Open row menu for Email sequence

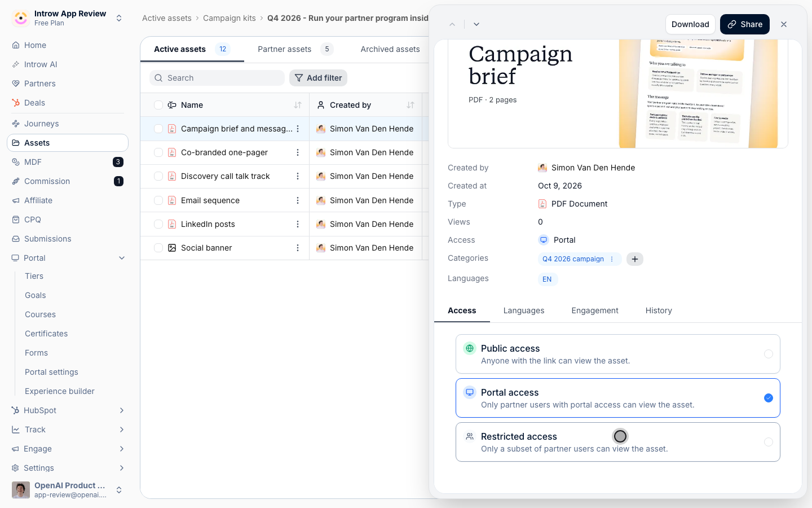298,200
